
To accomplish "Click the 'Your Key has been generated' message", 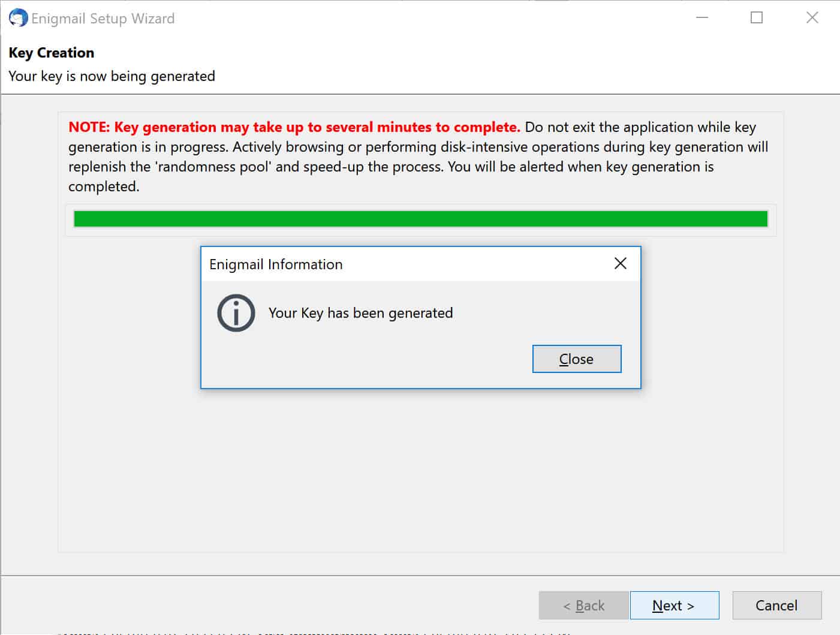I will coord(360,313).
